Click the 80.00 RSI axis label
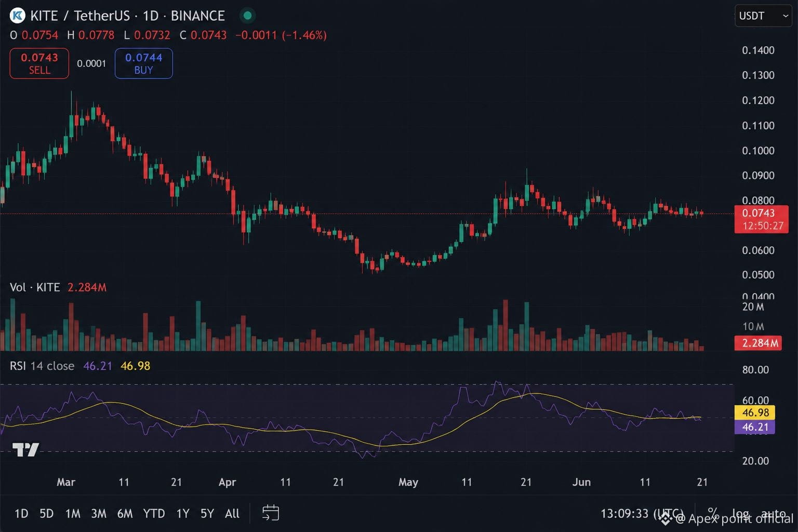Viewport: 798px width, 532px height. coord(755,370)
